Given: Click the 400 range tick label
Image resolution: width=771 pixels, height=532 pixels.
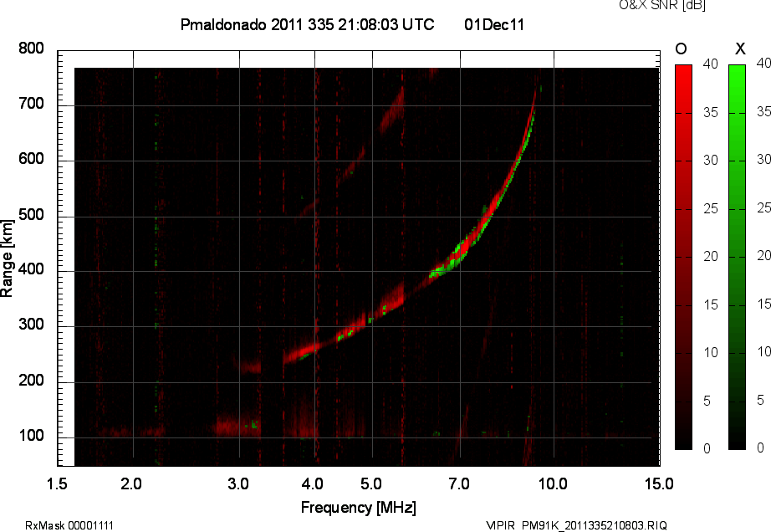Looking at the screenshot, I should 31,269.
